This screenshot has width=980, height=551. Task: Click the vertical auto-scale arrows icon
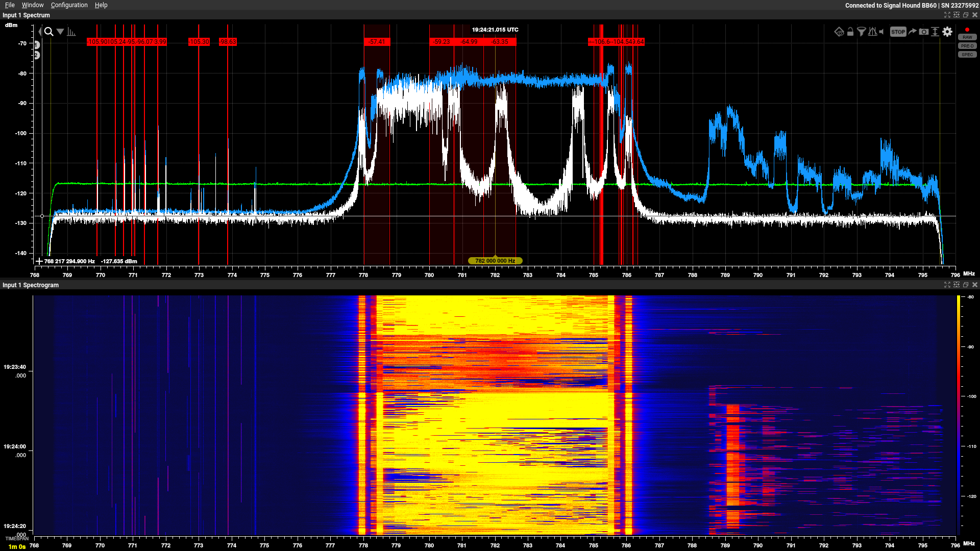[x=935, y=32]
